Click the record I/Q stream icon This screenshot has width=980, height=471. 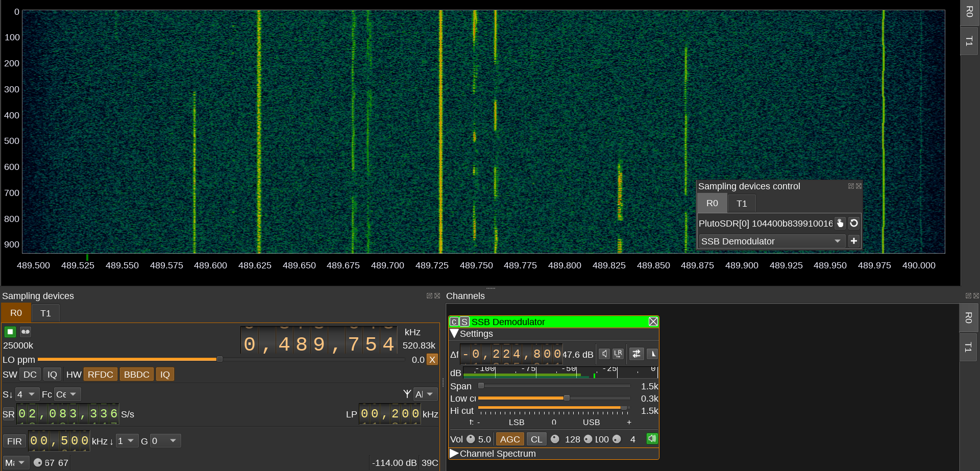pos(26,332)
